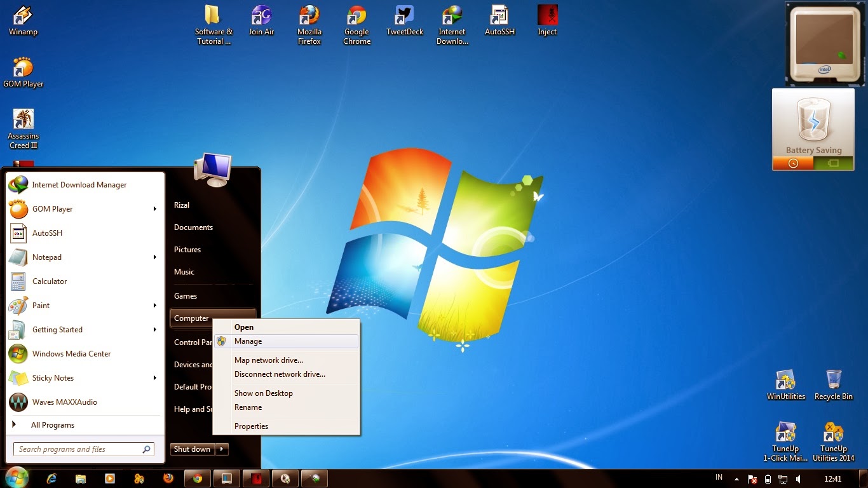The width and height of the screenshot is (868, 488).
Task: Expand the GOM Player submenu arrow
Action: click(x=154, y=208)
